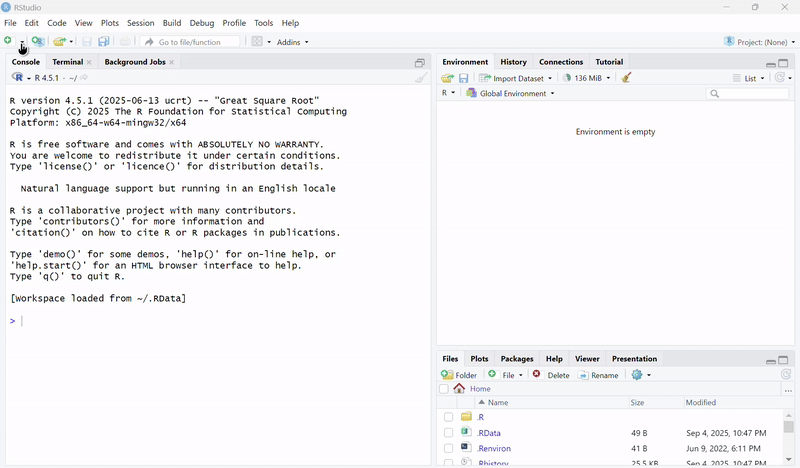Switch to the Packages tab
800x468 pixels.
[x=517, y=359]
